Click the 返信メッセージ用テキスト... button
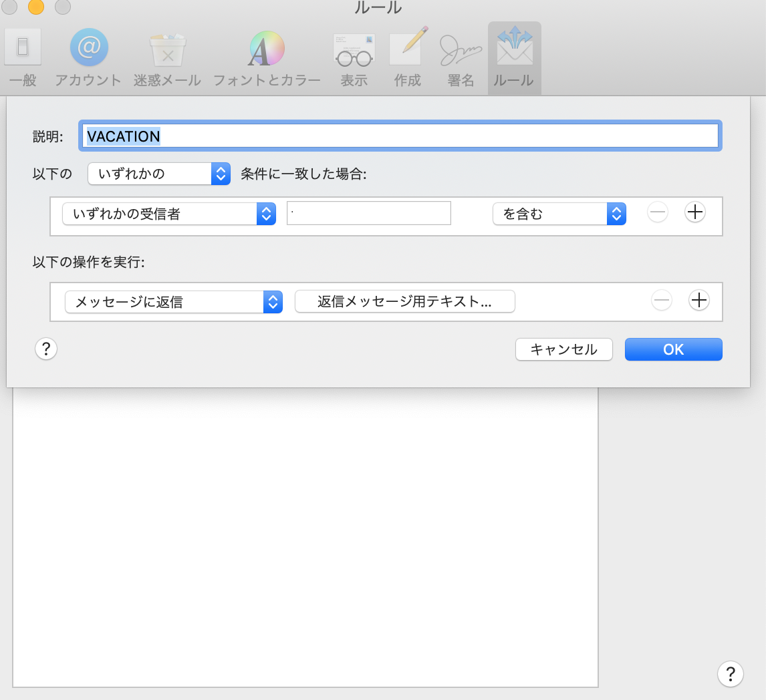 click(x=404, y=301)
